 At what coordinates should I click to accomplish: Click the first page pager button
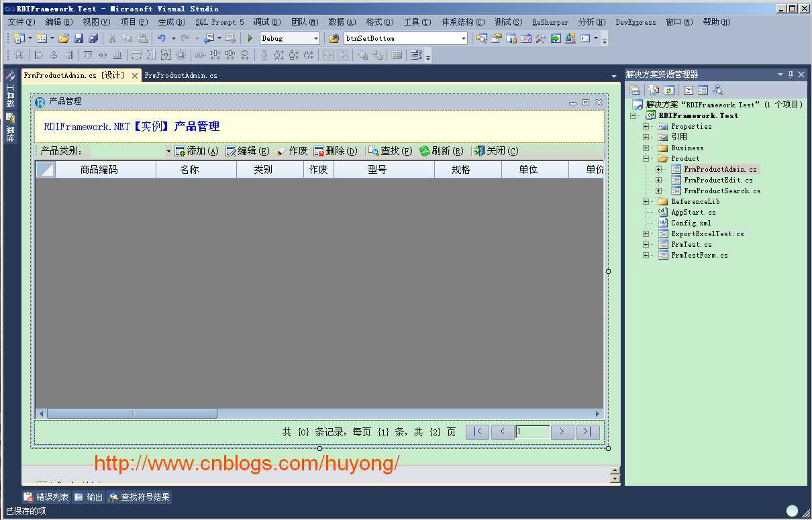[x=477, y=432]
